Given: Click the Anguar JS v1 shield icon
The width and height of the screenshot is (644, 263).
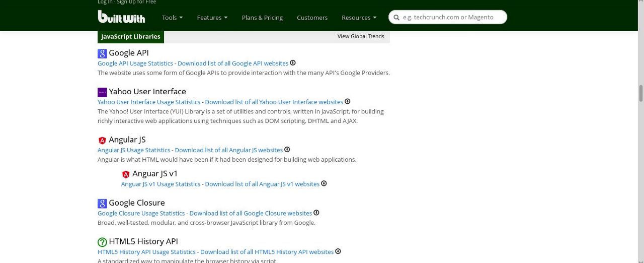Looking at the screenshot, I should click(x=126, y=174).
